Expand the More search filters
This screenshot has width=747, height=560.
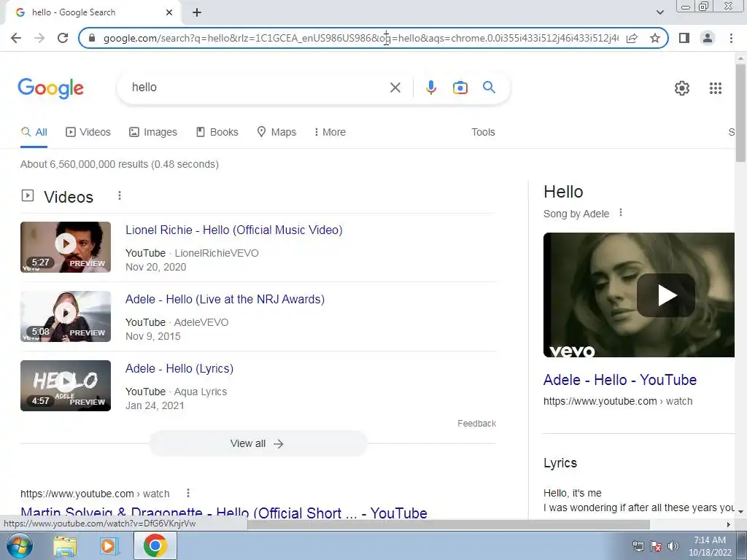tap(330, 133)
